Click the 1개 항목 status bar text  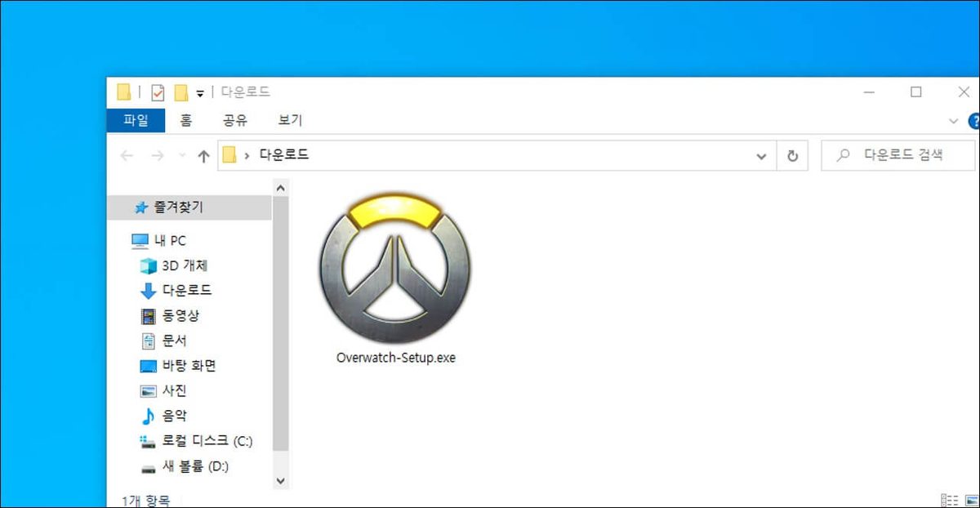point(147,501)
